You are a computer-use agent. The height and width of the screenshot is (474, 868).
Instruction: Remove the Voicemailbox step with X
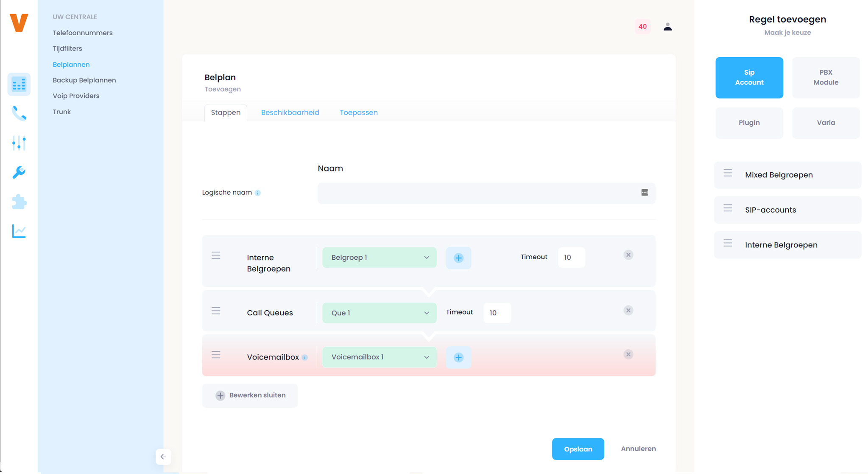coord(628,354)
